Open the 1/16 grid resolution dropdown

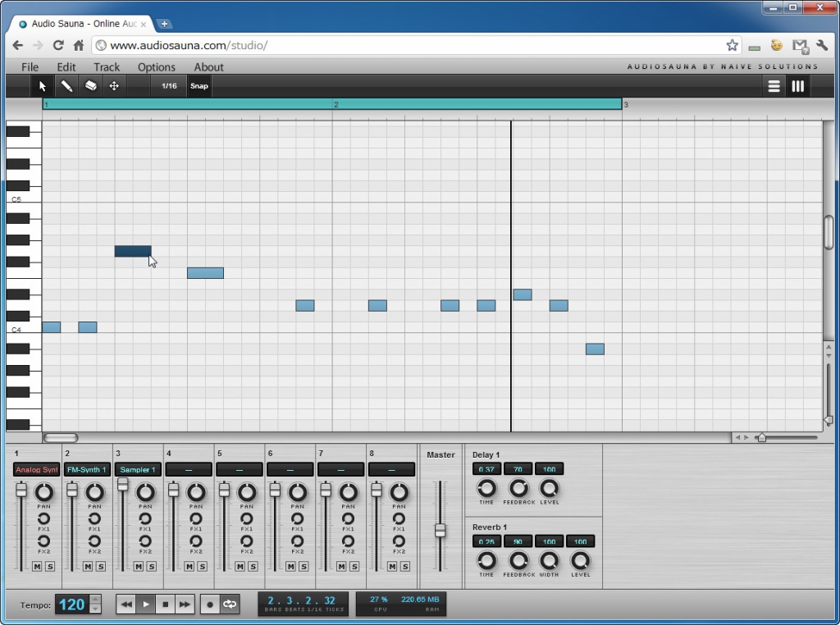(x=169, y=85)
